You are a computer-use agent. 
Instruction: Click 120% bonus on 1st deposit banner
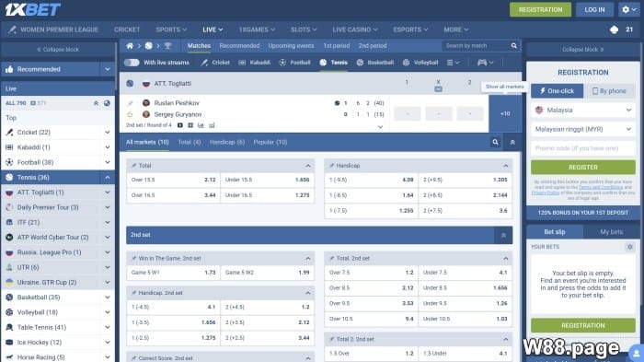point(582,213)
